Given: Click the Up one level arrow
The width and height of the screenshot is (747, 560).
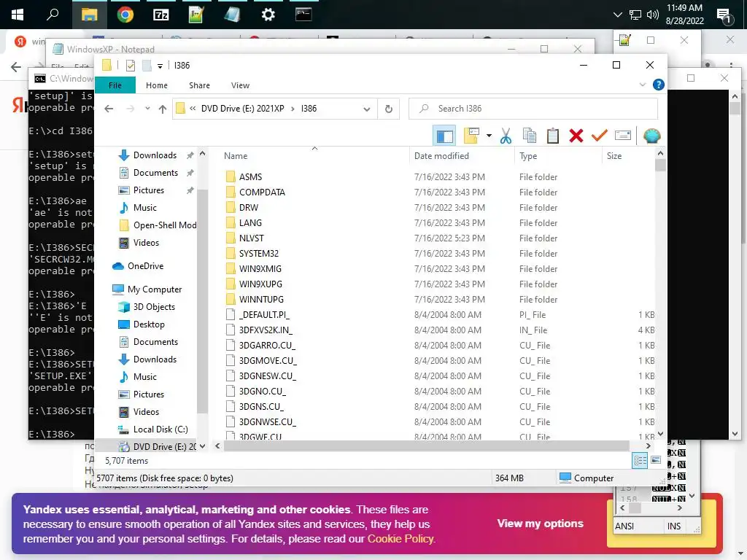Looking at the screenshot, I should click(x=163, y=109).
